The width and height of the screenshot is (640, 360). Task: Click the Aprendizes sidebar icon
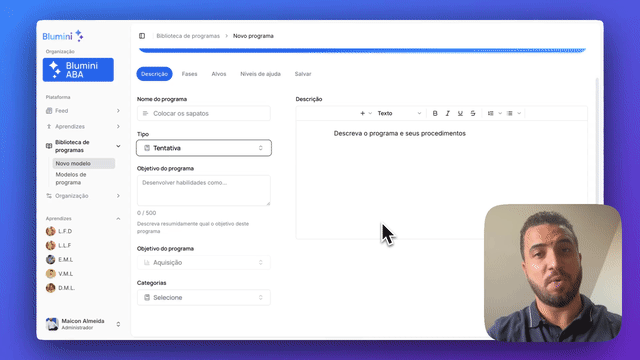49,127
